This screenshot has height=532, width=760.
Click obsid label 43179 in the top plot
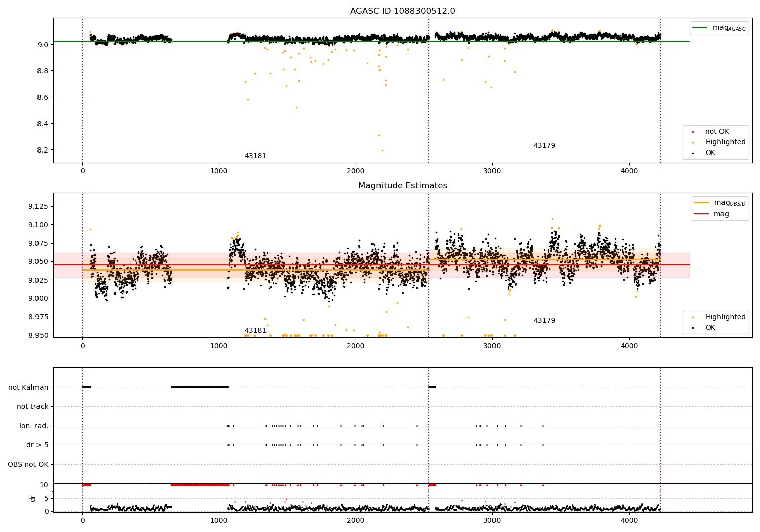tap(544, 146)
